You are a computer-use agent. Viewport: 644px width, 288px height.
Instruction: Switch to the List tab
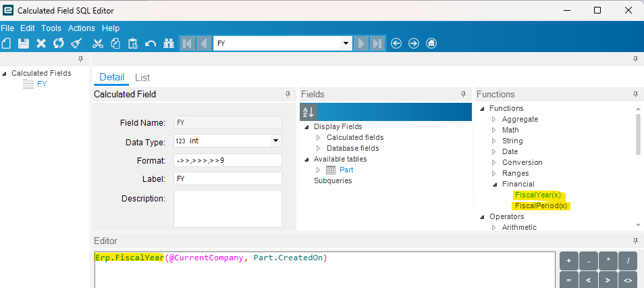(x=142, y=77)
